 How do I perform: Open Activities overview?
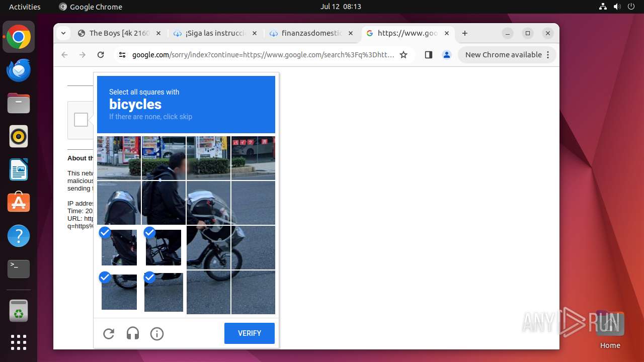(x=25, y=7)
